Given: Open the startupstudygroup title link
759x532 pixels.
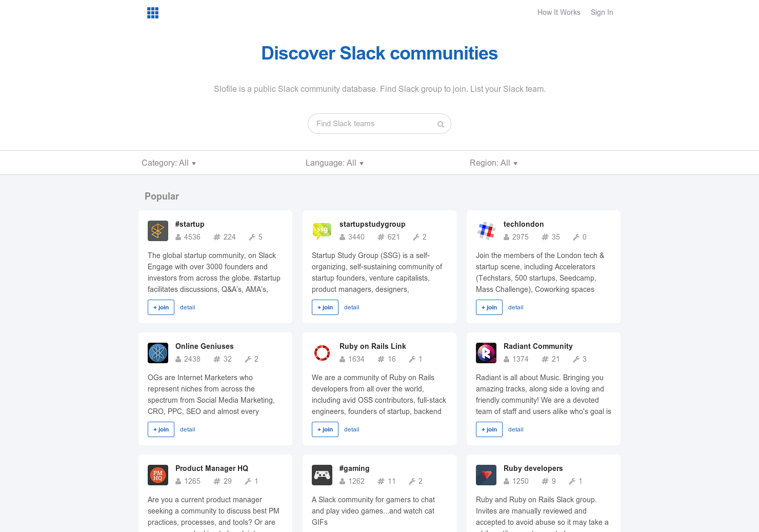Looking at the screenshot, I should click(x=372, y=224).
